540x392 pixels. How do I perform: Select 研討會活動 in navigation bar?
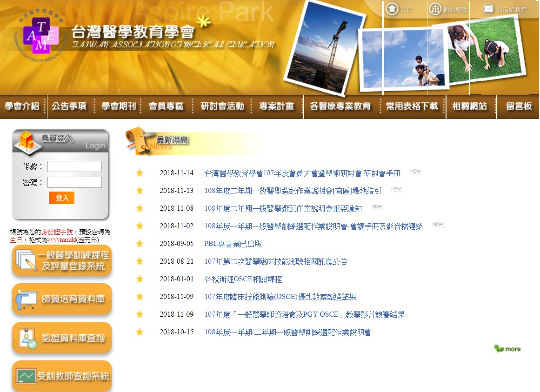[x=222, y=106]
